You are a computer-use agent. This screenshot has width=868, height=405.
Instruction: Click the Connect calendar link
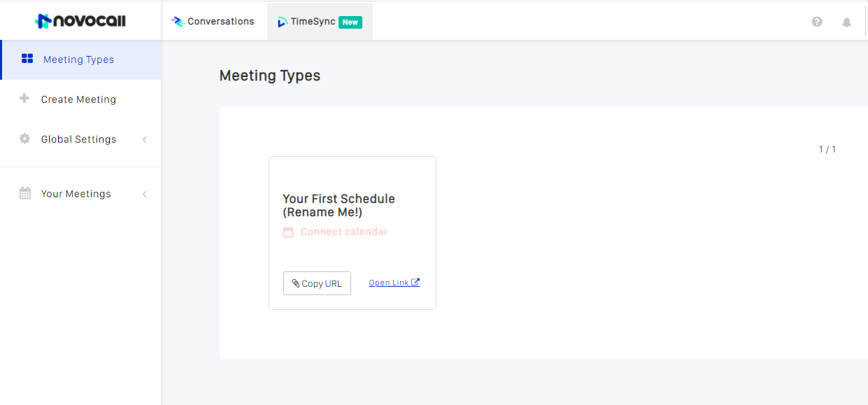click(x=344, y=232)
